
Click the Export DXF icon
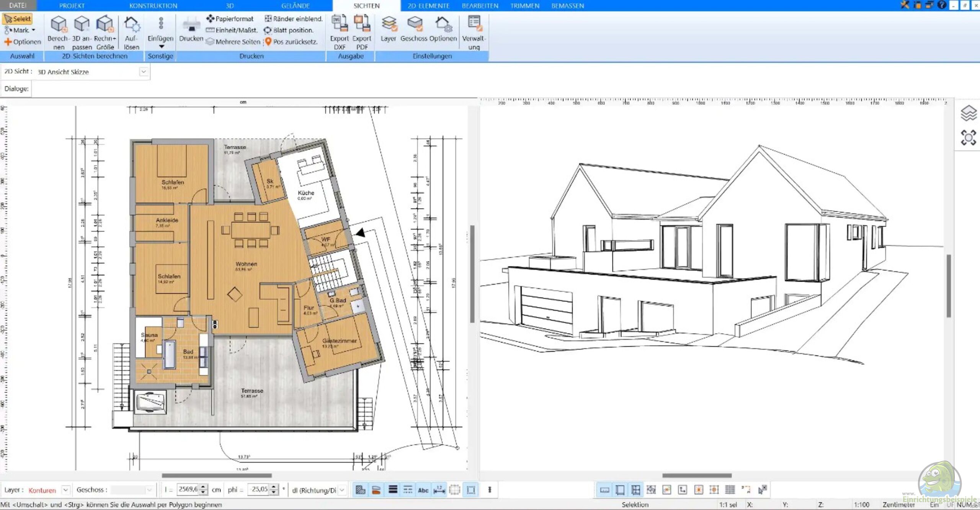point(340,24)
